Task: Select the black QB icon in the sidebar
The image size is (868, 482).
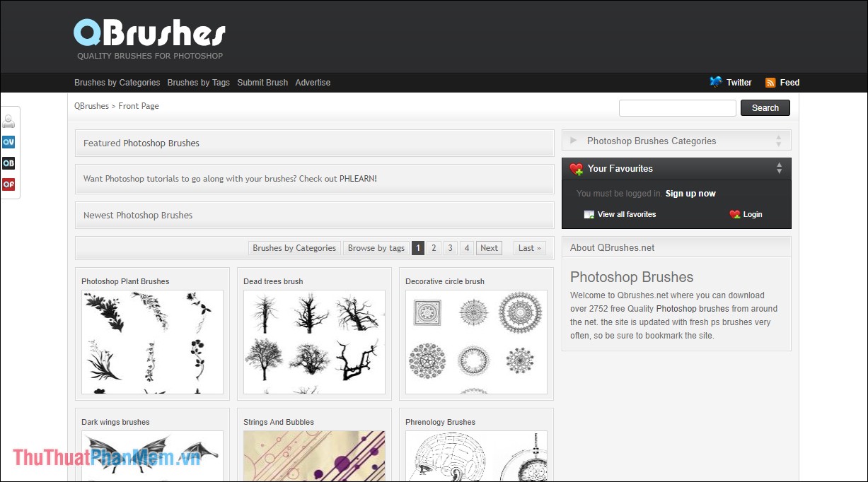Action: coord(8,163)
